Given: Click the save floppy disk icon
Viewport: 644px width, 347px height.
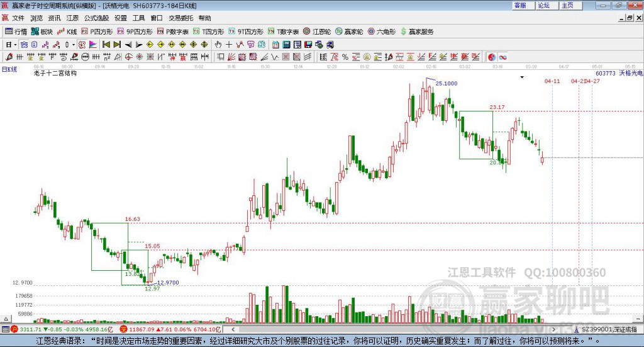Looking at the screenshot, I should tap(308, 45).
